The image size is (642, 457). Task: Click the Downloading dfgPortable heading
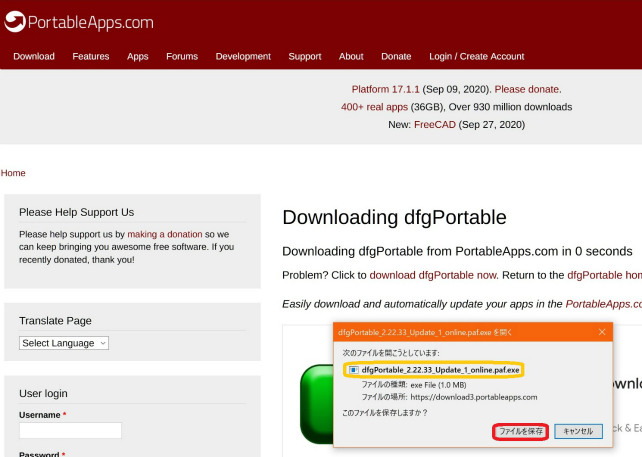pyautogui.click(x=394, y=217)
